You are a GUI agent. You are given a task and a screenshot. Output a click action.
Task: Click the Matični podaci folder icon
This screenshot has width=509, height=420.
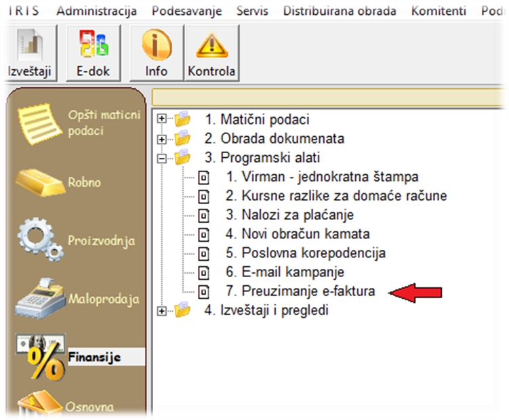182,119
